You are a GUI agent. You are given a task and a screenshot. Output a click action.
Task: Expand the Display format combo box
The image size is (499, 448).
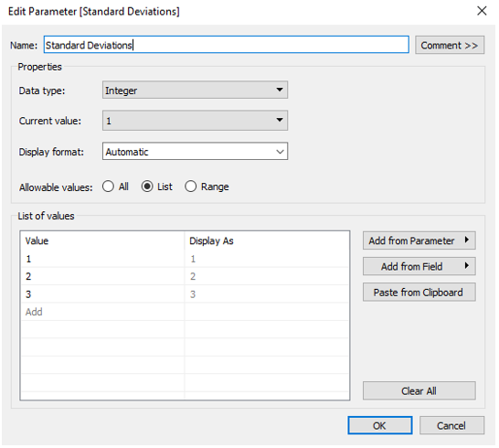195,151
